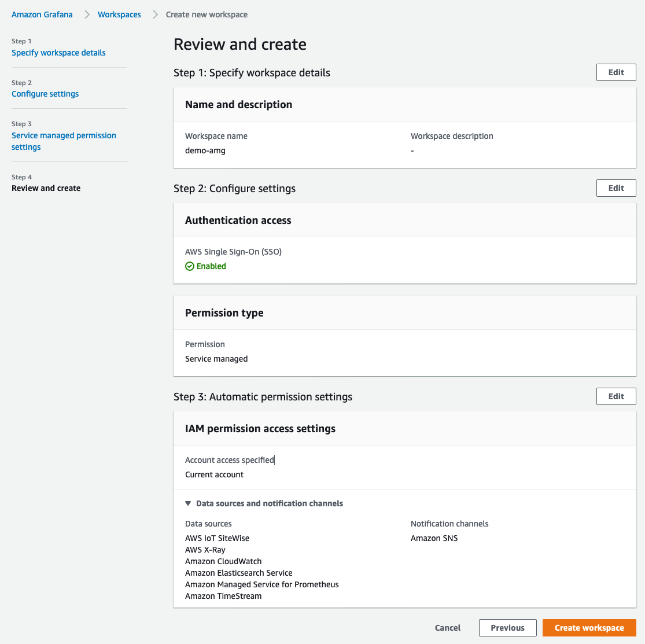This screenshot has width=645, height=644.
Task: Click the Create workspace button
Action: [589, 628]
